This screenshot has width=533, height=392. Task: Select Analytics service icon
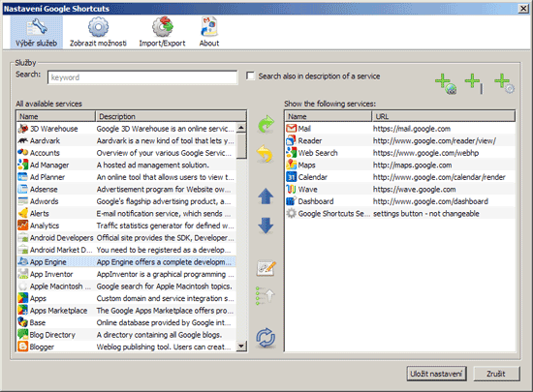(x=23, y=226)
